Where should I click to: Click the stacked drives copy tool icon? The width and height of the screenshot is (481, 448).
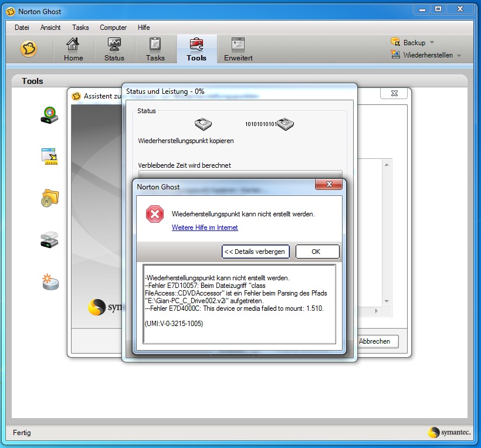[49, 239]
